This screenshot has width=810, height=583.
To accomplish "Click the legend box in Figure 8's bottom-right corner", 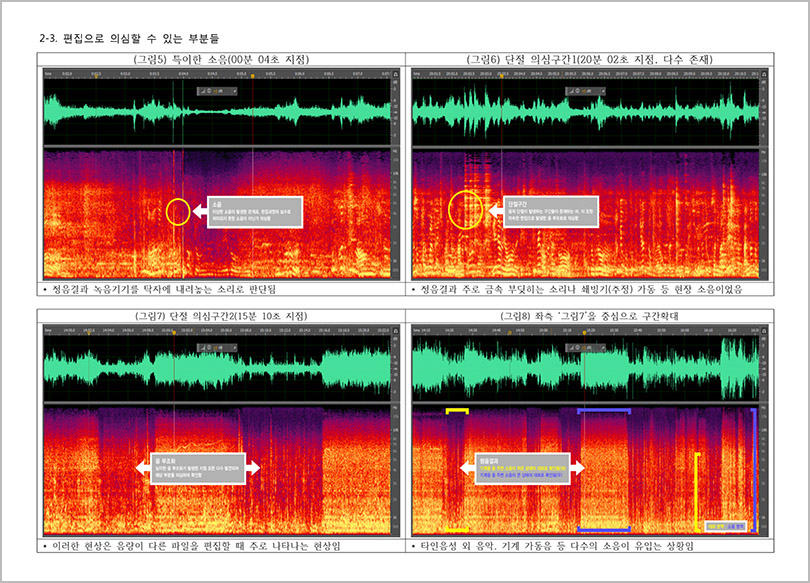I will [x=724, y=523].
